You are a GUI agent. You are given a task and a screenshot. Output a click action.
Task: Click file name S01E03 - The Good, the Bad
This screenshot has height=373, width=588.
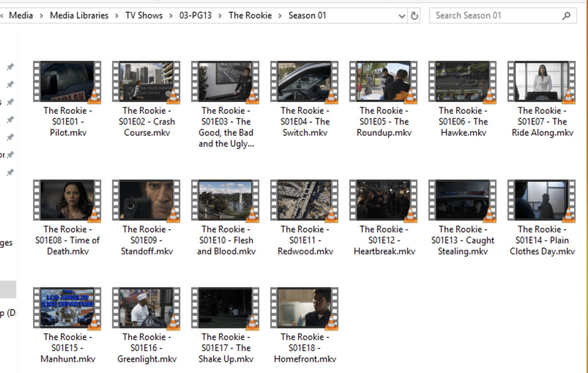coord(226,127)
